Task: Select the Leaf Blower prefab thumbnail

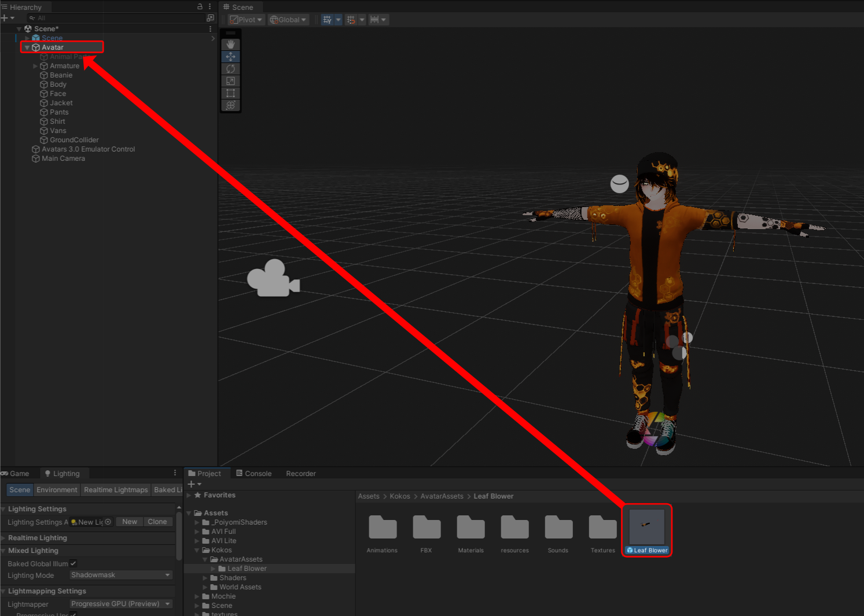Action: 646,526
